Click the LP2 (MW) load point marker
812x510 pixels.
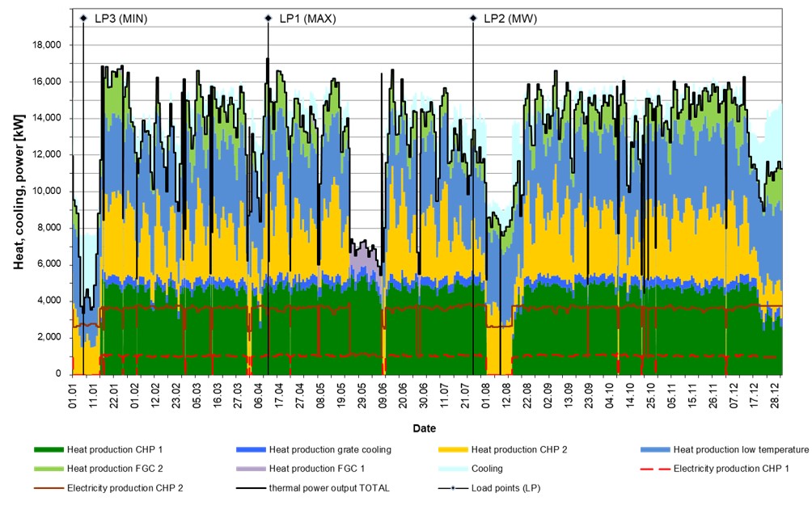473,19
